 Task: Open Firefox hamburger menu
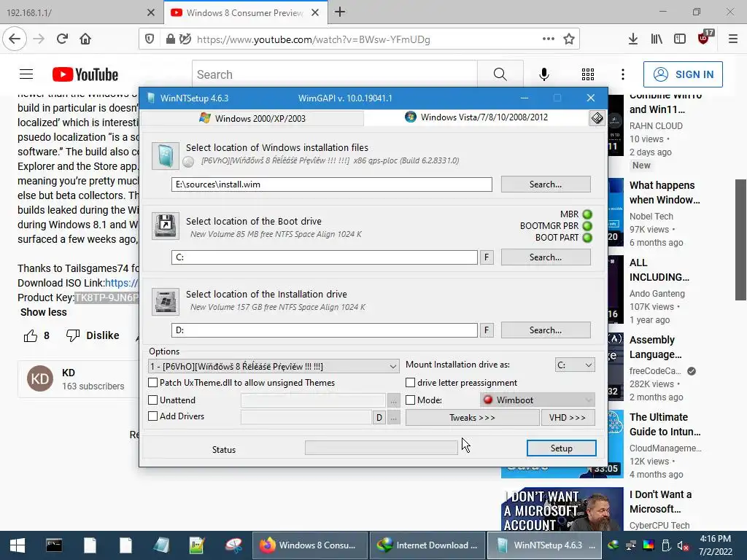733,39
